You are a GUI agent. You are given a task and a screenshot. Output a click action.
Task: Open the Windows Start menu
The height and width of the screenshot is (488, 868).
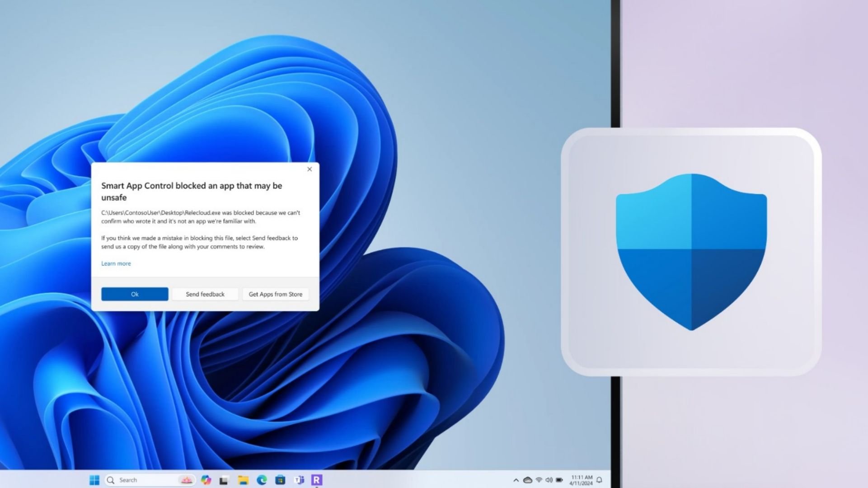(94, 480)
